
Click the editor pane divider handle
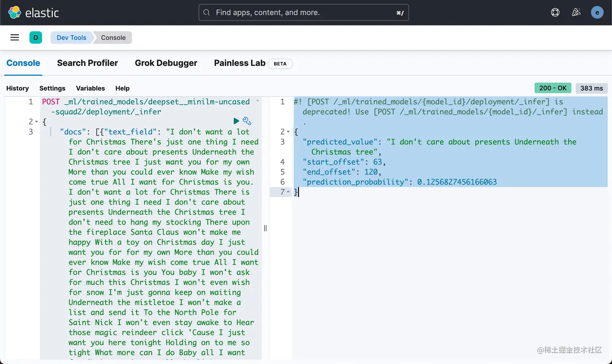[x=265, y=228]
